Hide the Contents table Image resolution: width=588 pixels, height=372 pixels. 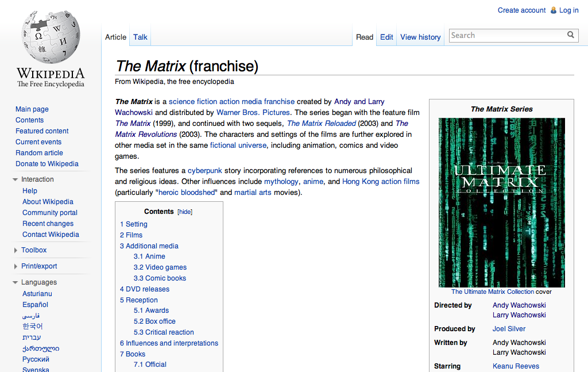click(185, 212)
